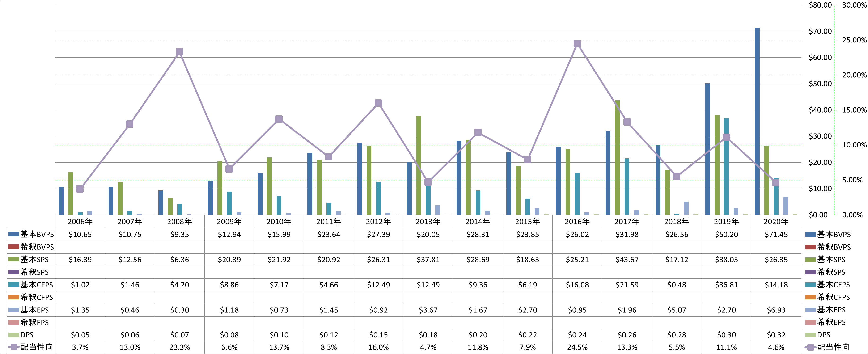Click the 30.00% secondary axis label

[854, 5]
